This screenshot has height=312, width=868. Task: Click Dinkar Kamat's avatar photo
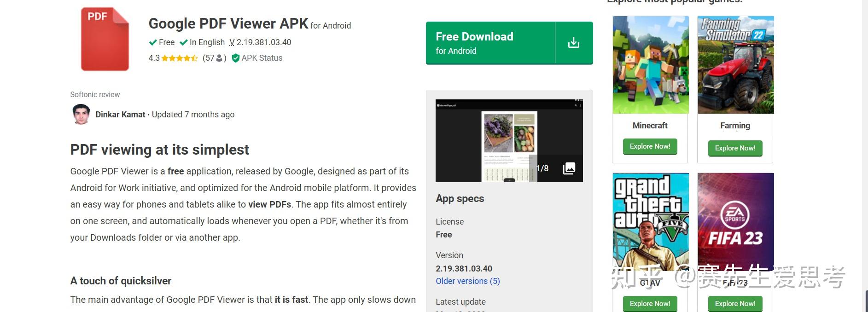coord(82,114)
